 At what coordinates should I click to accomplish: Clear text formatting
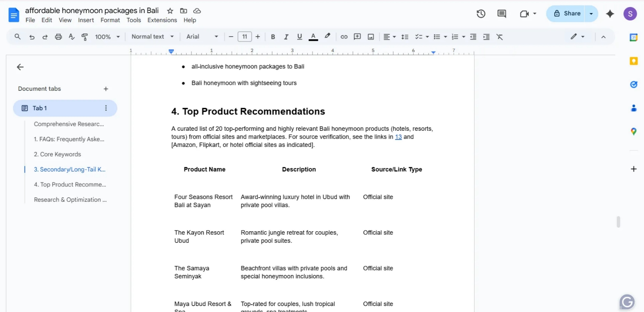(x=500, y=37)
